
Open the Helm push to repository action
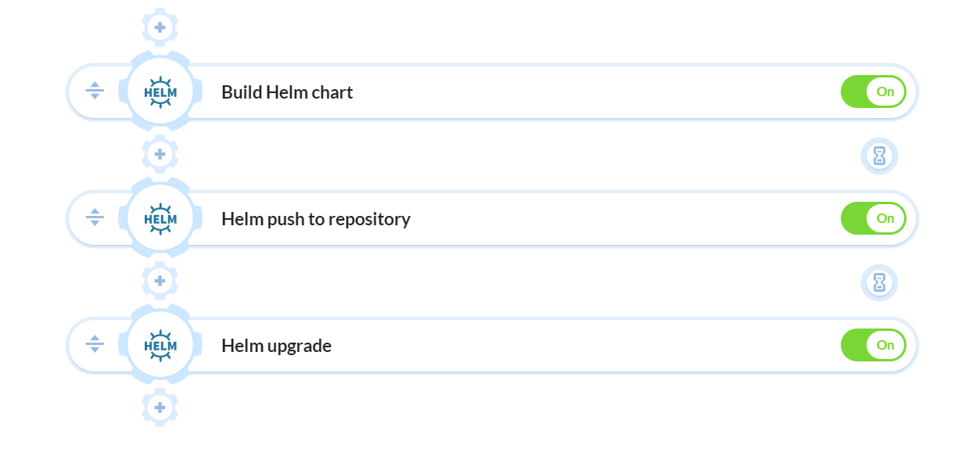tap(316, 219)
